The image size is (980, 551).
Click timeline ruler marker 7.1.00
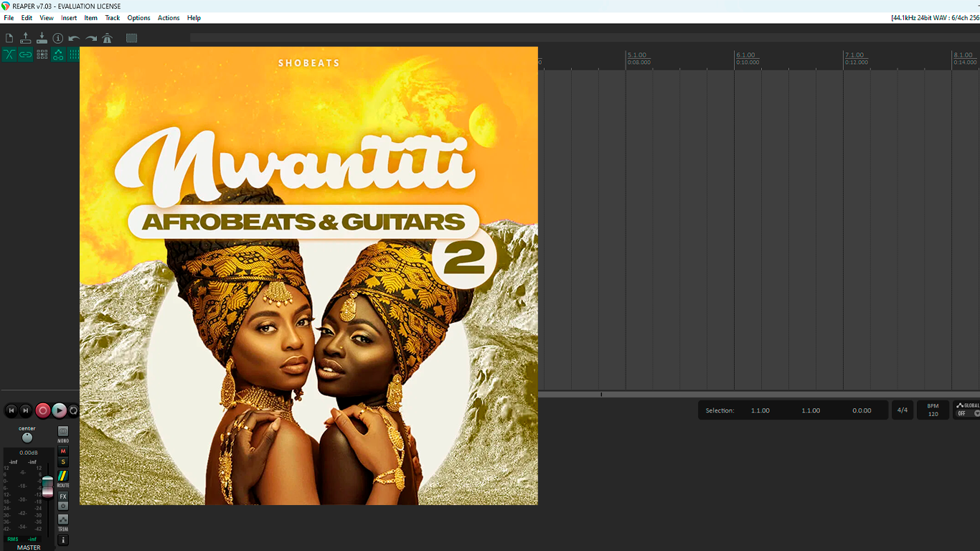pos(854,55)
